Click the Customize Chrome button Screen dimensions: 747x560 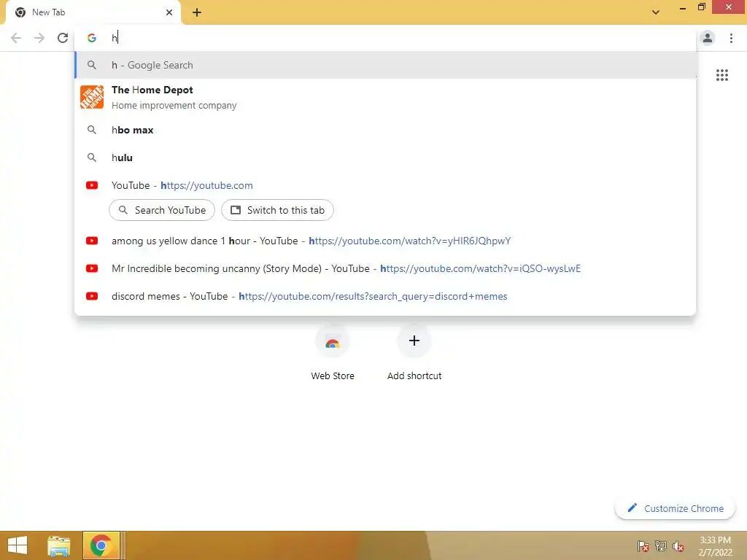tap(675, 508)
